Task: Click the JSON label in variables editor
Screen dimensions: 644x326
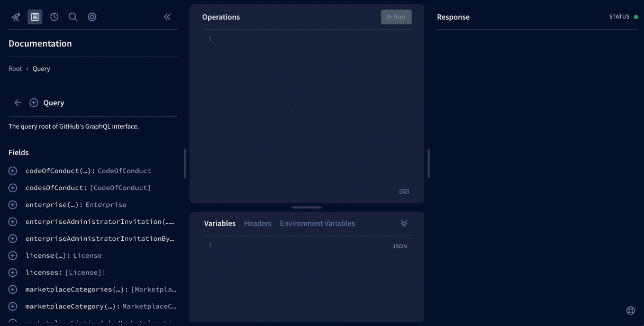Action: (400, 247)
